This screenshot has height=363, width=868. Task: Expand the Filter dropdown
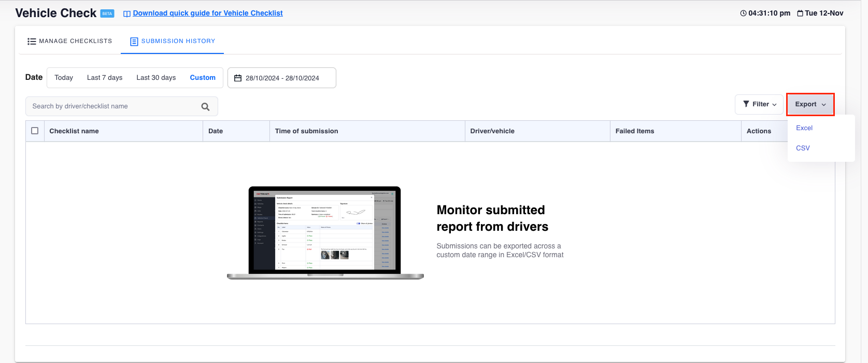(760, 104)
